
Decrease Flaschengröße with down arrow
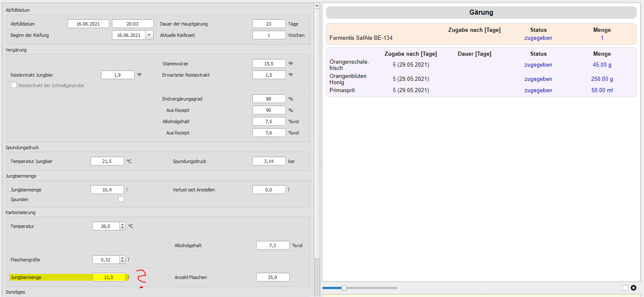click(122, 262)
